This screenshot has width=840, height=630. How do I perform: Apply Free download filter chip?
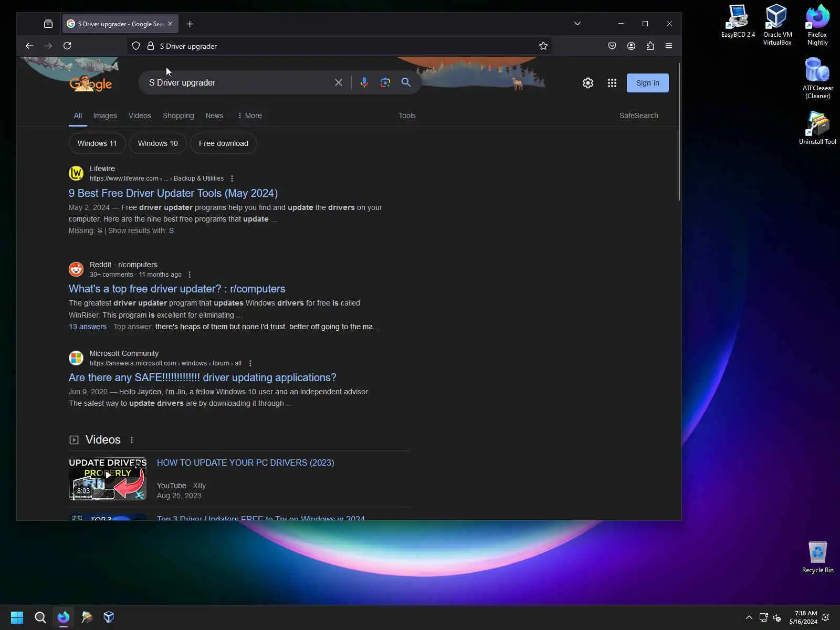[224, 143]
